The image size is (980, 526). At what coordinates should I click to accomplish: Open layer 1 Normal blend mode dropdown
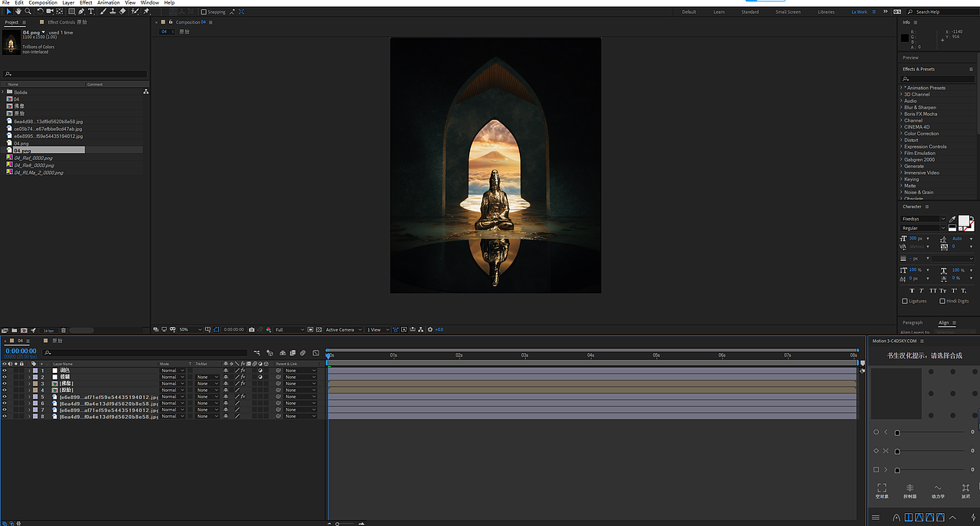[x=172, y=371]
